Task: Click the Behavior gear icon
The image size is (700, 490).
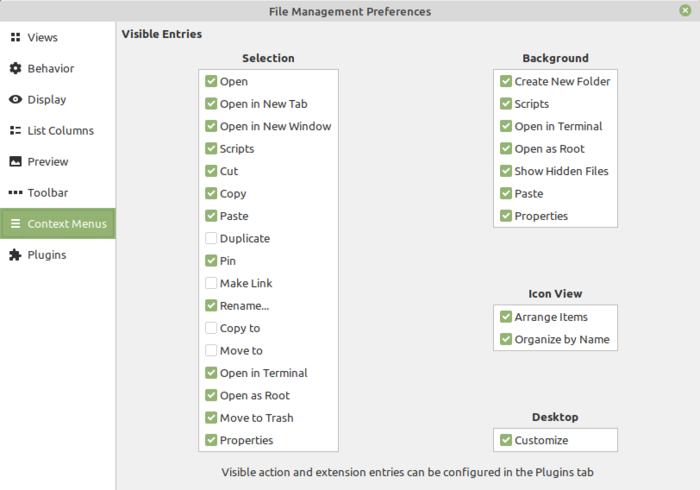Action: (x=16, y=69)
